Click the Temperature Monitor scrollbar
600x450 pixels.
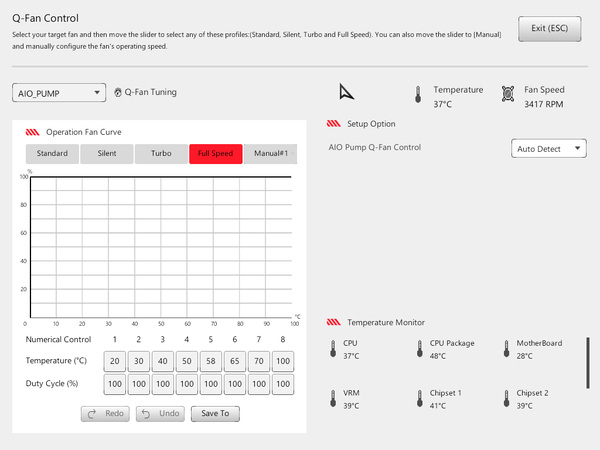click(x=588, y=363)
